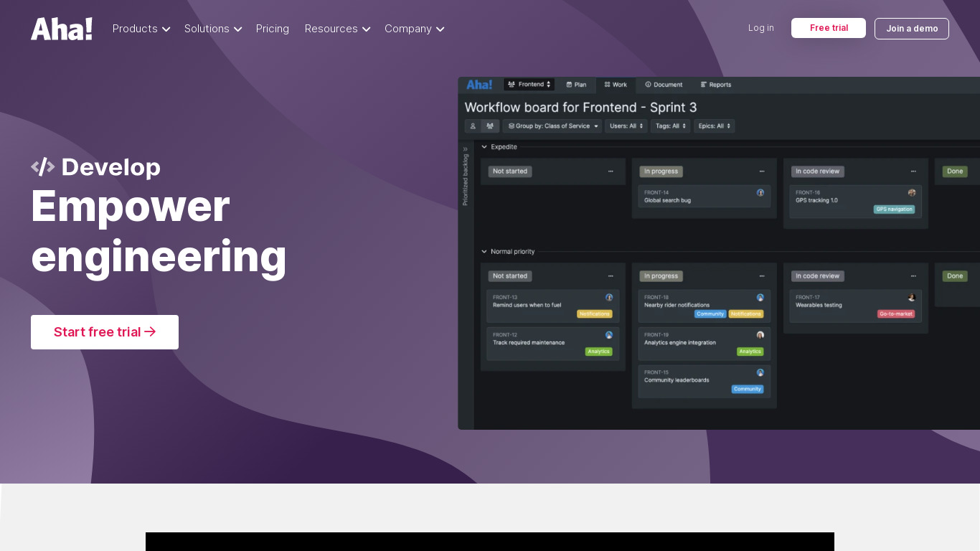Select the single-user view icon in the board toolbar

(473, 126)
